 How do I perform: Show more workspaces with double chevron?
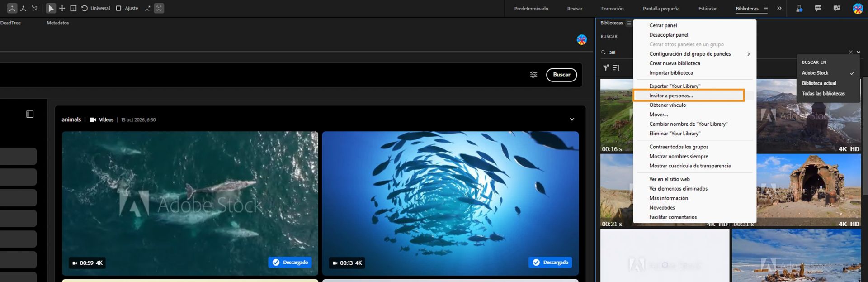pyautogui.click(x=779, y=8)
